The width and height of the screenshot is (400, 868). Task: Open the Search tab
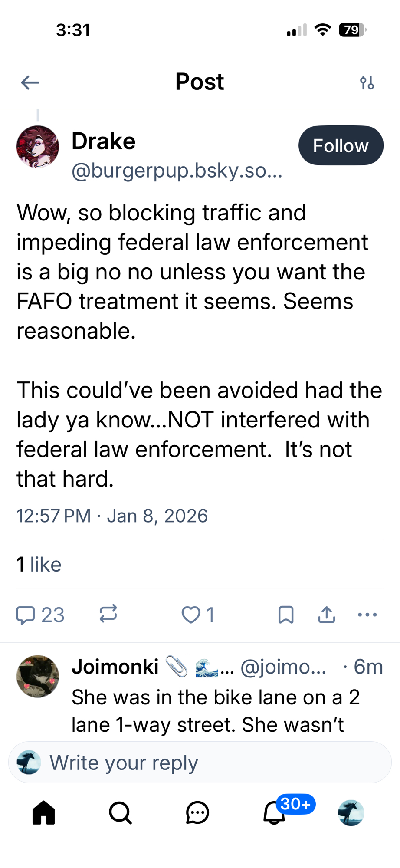click(x=120, y=812)
